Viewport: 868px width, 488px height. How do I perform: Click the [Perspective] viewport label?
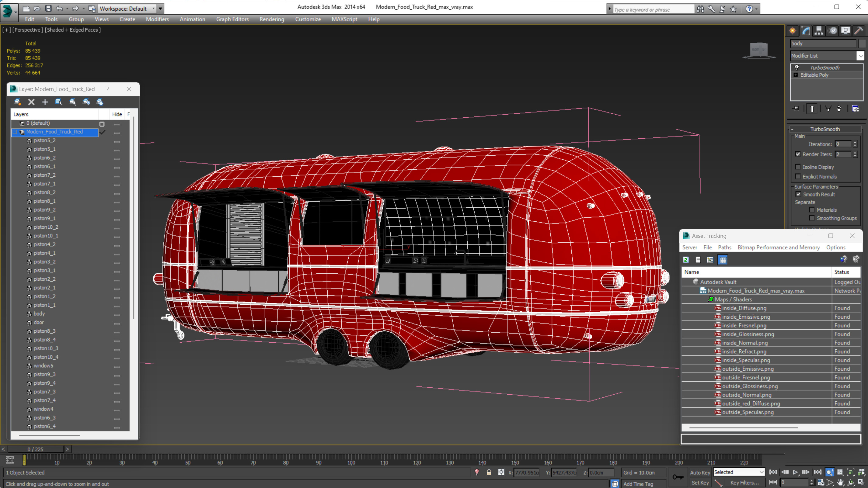coord(28,29)
